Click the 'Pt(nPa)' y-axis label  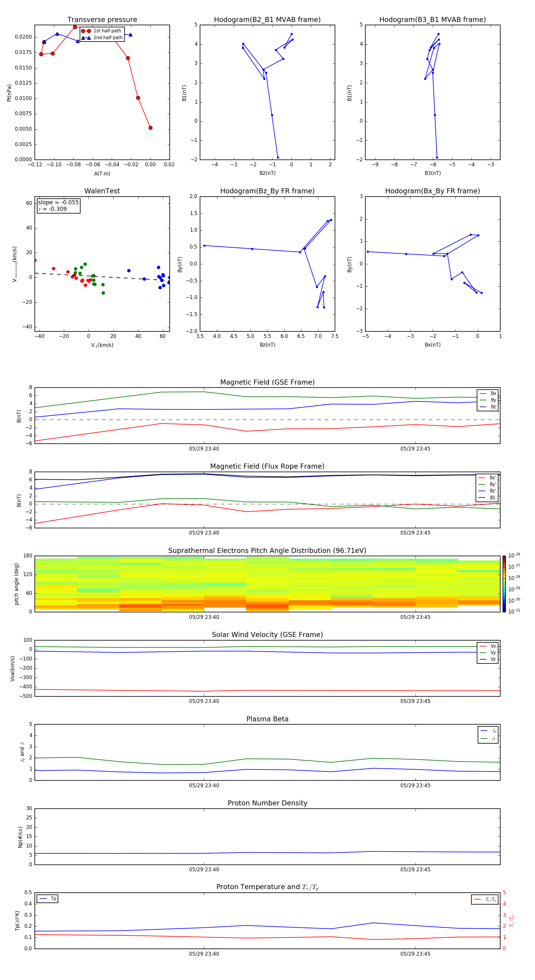[x=9, y=92]
